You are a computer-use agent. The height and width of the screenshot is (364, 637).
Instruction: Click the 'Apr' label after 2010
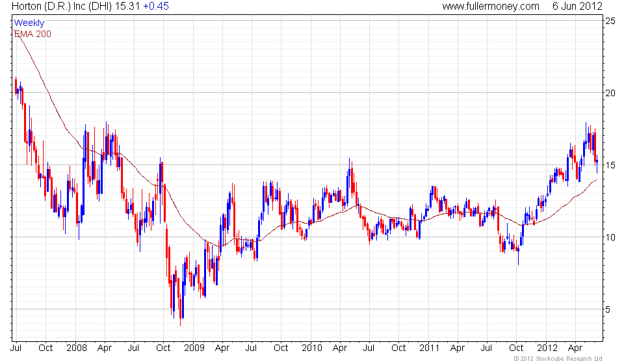[x=339, y=348]
